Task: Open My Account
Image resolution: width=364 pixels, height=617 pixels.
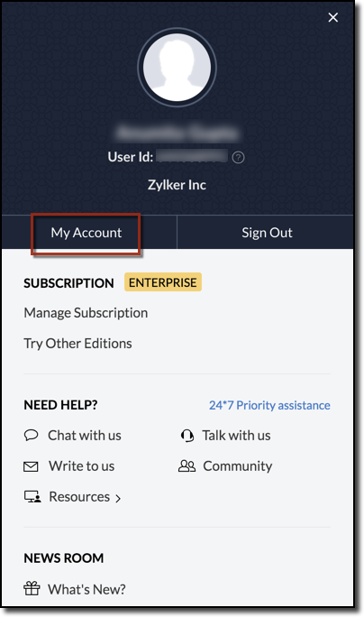Action: coord(86,233)
